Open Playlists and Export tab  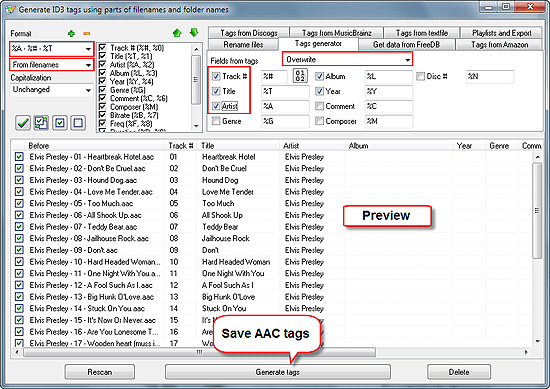pyautogui.click(x=502, y=33)
